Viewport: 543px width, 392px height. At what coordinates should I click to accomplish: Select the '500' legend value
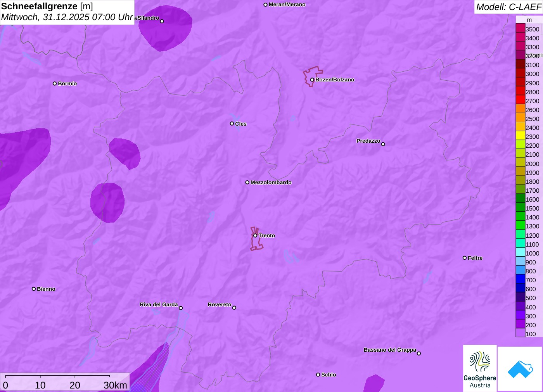click(531, 298)
